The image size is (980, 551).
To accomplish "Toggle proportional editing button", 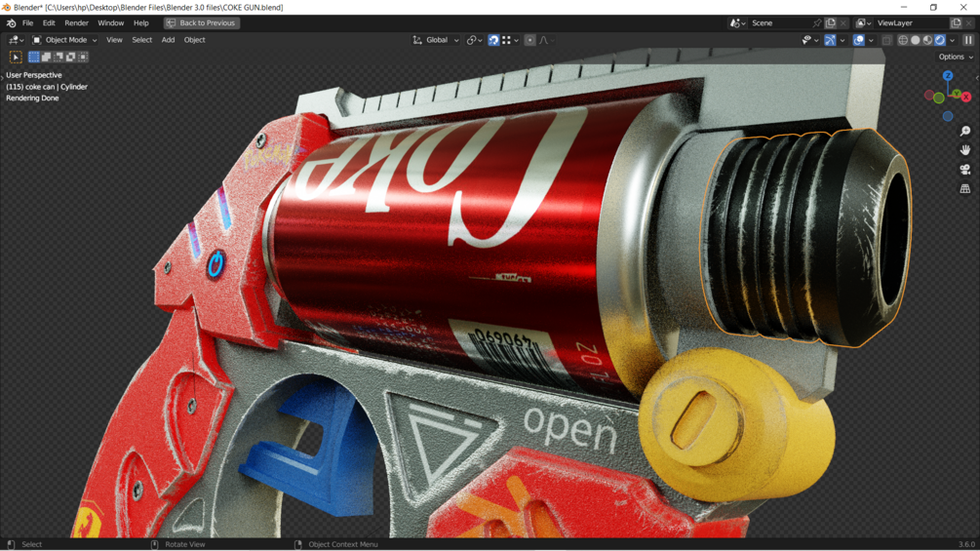I will [x=530, y=40].
